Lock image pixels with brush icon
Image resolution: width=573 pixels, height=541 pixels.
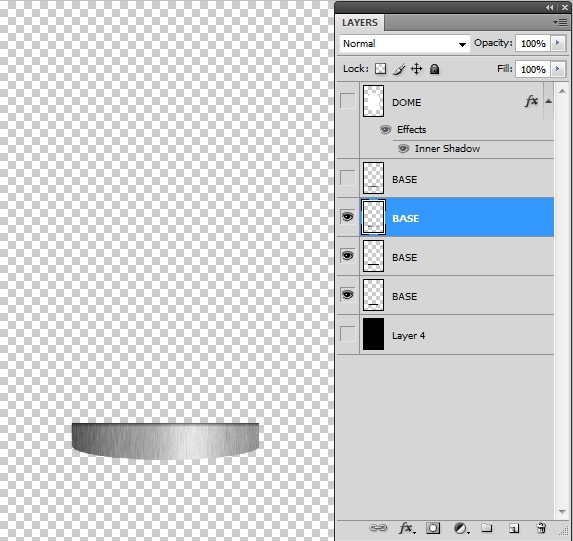coord(399,69)
